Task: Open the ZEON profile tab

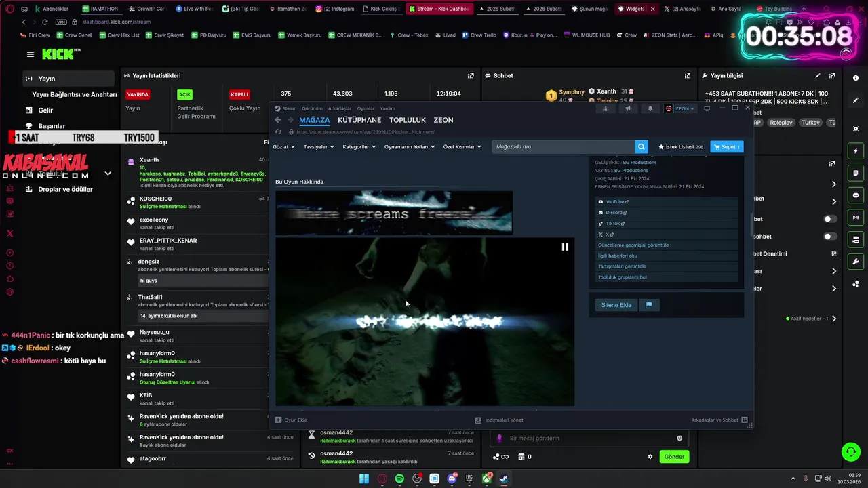Action: (443, 120)
